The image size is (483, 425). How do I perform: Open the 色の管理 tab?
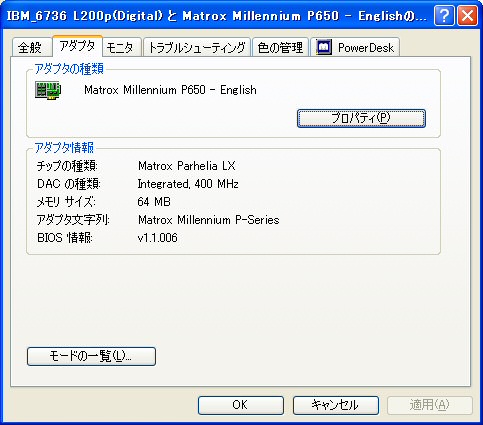[280, 47]
